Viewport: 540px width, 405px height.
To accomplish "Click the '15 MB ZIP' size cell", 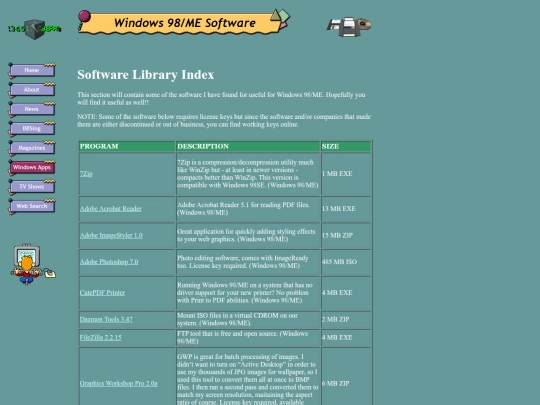I will point(346,235).
